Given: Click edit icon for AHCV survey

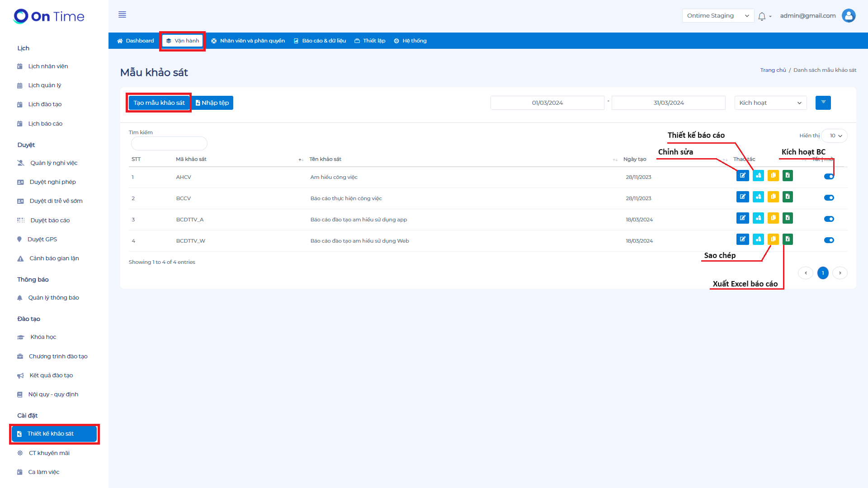Looking at the screenshot, I should click(742, 176).
